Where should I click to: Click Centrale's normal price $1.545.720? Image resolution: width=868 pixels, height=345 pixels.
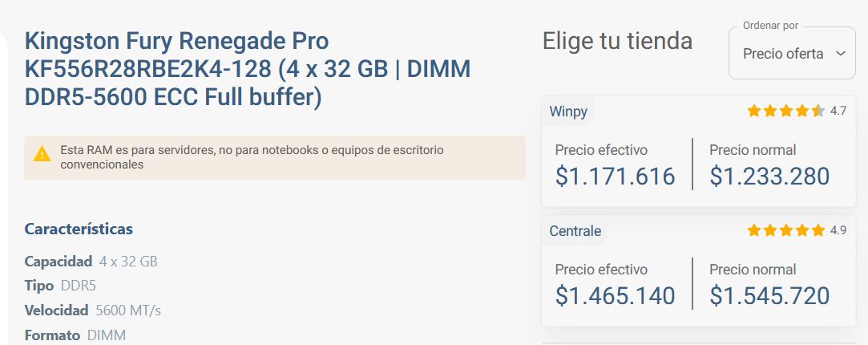coord(769,296)
